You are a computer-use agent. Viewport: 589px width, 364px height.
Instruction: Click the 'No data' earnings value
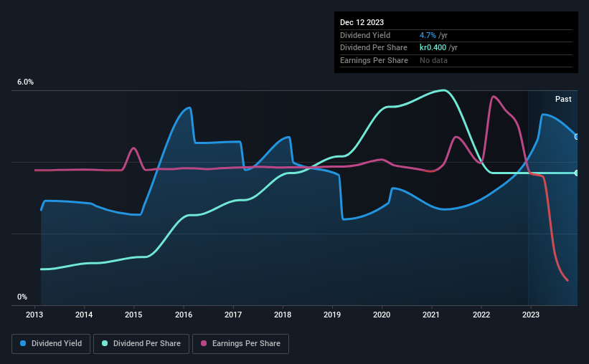pos(433,60)
